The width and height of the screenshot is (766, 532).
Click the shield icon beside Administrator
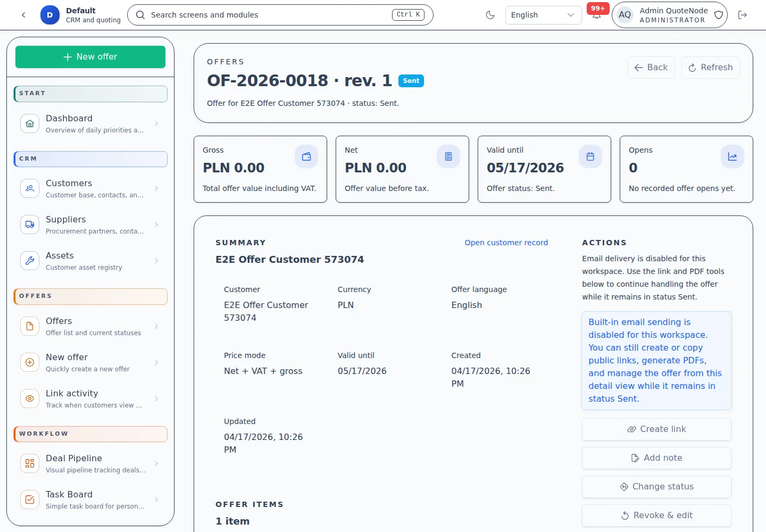pos(719,15)
